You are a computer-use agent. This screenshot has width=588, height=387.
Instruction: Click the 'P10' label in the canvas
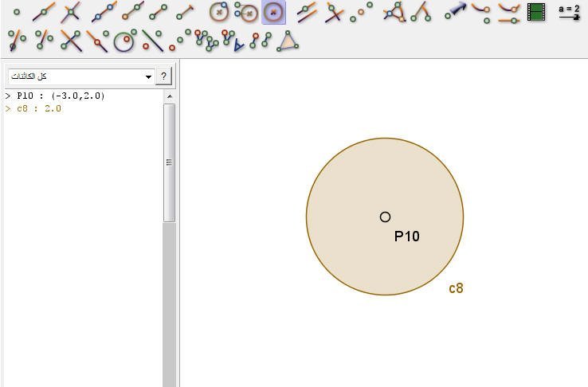coord(407,236)
